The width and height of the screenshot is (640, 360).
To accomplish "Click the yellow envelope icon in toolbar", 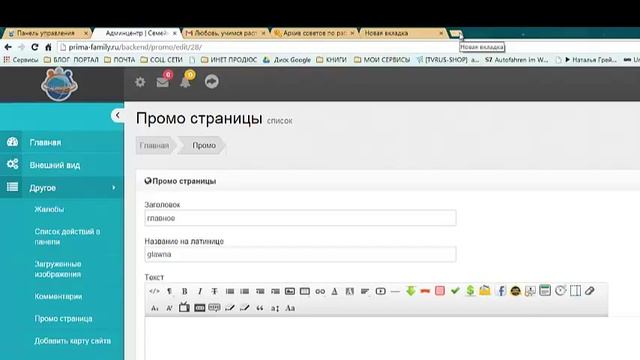I will tap(485, 290).
